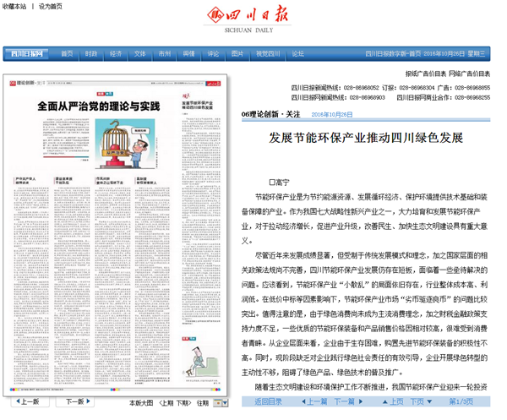Go to next page 下一版

click(75, 401)
